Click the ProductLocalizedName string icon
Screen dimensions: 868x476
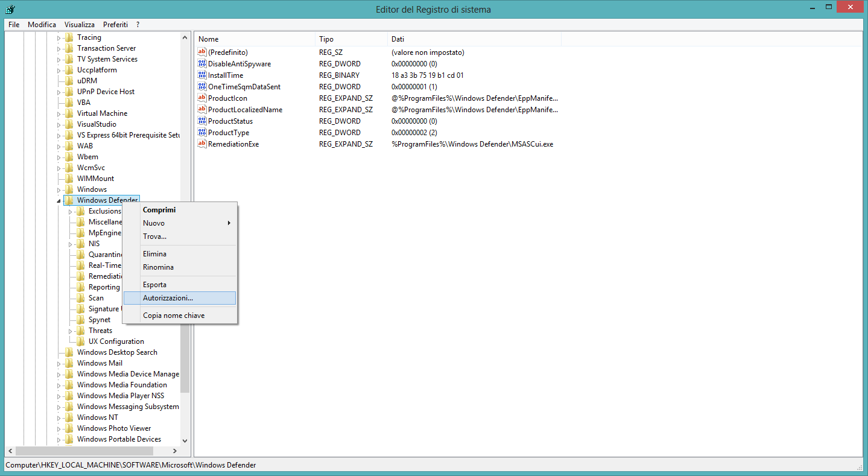pyautogui.click(x=202, y=109)
